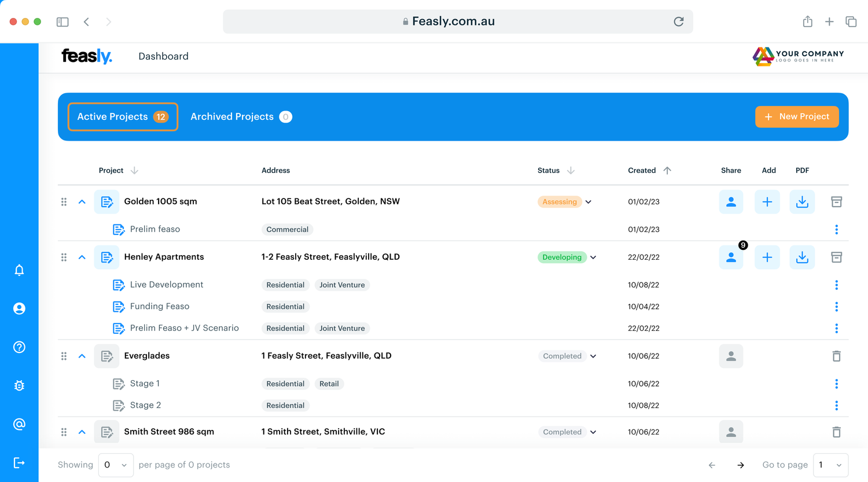Open the per-page count dropdown
868x482 pixels.
click(116, 465)
